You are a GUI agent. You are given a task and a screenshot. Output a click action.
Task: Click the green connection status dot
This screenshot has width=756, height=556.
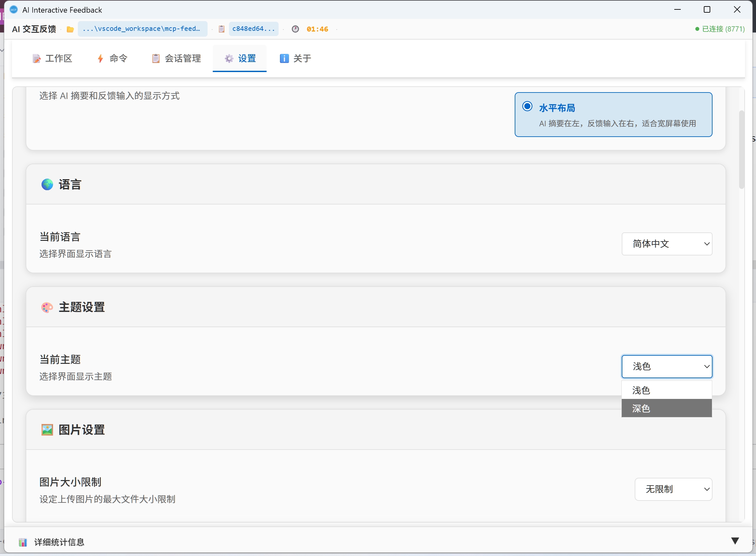pyautogui.click(x=697, y=29)
